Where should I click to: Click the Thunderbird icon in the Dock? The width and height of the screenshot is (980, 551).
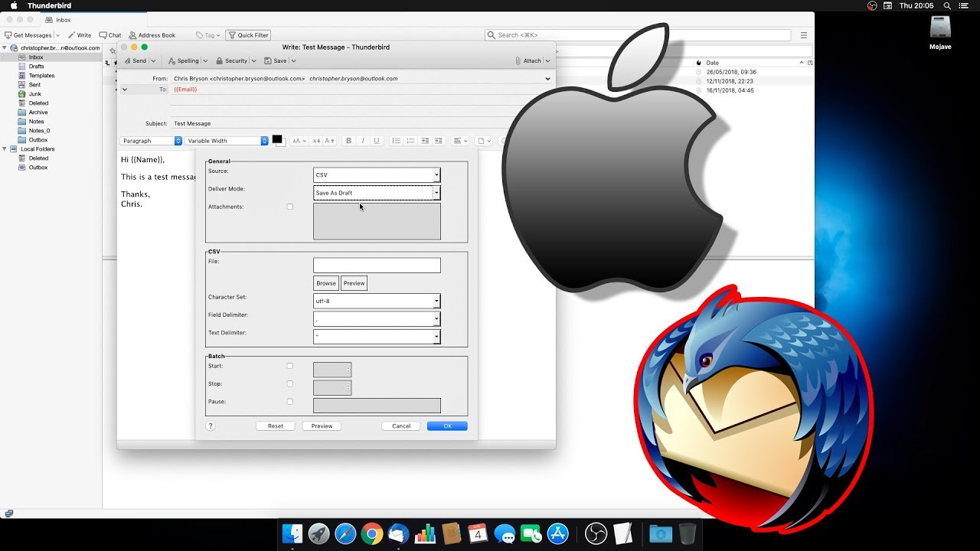[x=398, y=533]
